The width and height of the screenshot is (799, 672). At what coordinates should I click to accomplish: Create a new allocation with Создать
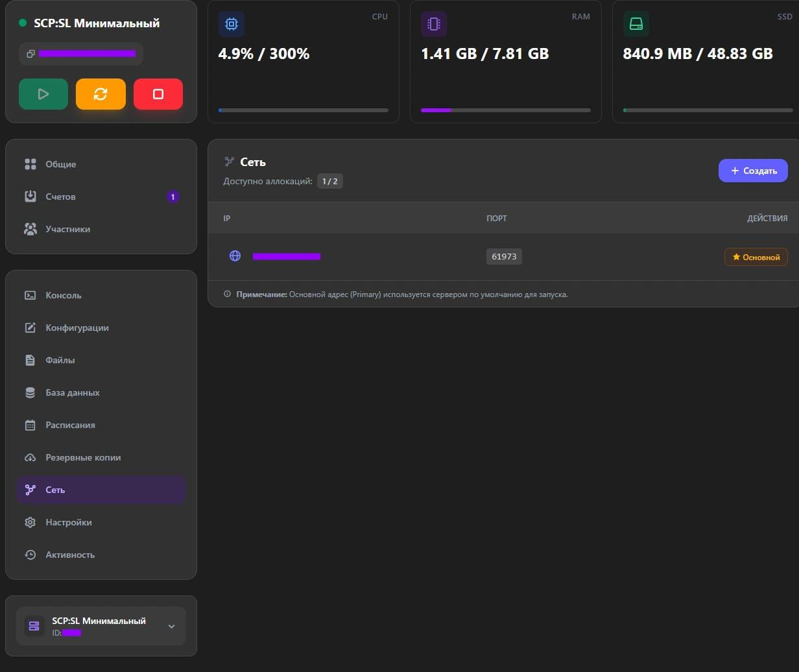[x=753, y=171]
